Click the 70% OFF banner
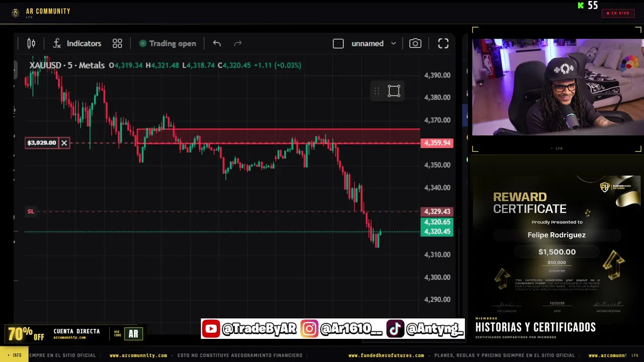 point(26,334)
